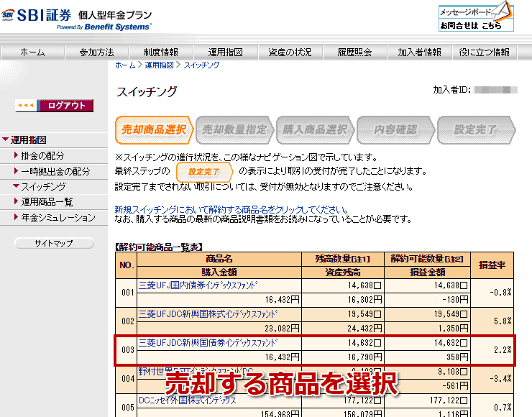This screenshot has width=532, height=417.
Task: Expand 掛金の配分 in sidebar
Action: (42, 156)
